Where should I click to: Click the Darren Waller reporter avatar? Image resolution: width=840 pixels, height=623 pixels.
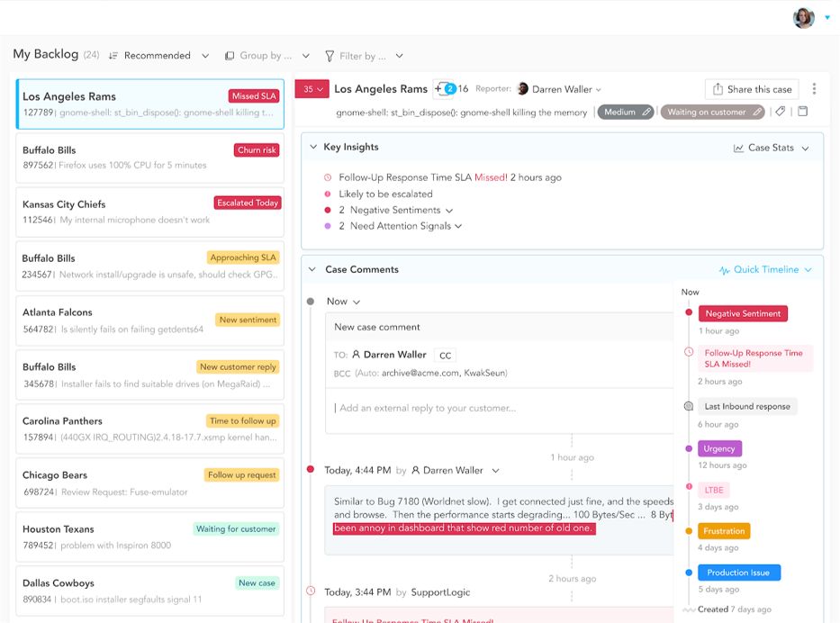[x=523, y=89]
